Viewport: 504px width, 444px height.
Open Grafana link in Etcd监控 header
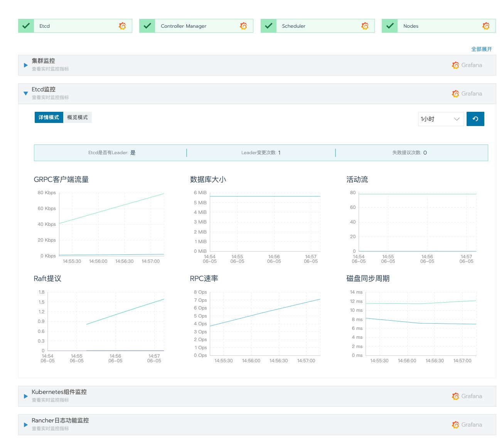coord(467,94)
